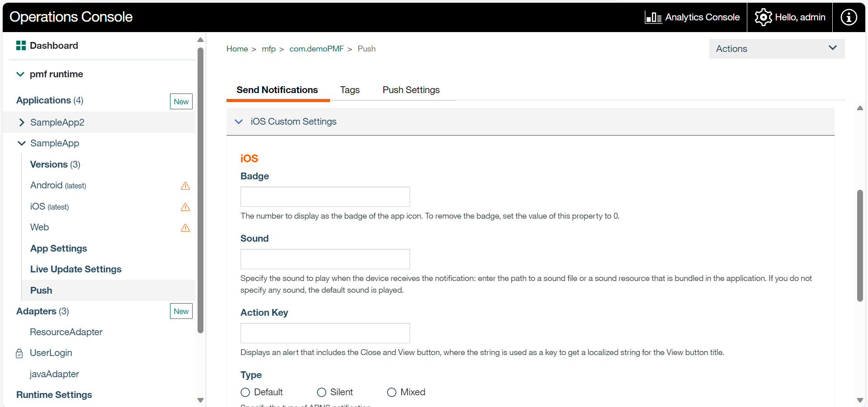Choose the Mixed notification type
Image resolution: width=868 pixels, height=407 pixels.
(x=392, y=392)
